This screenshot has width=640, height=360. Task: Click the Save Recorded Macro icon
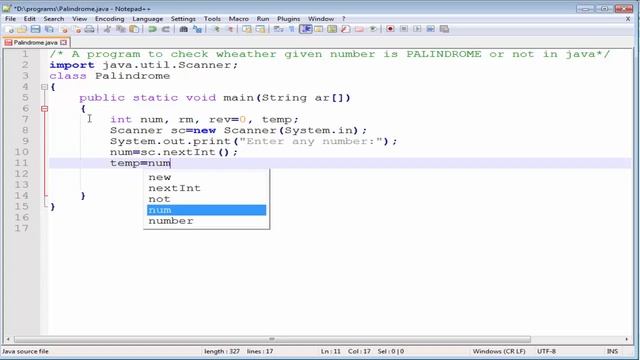(x=444, y=29)
